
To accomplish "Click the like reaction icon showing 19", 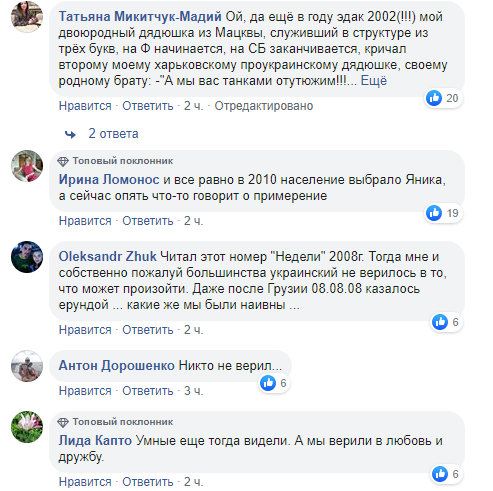I will click(x=434, y=213).
